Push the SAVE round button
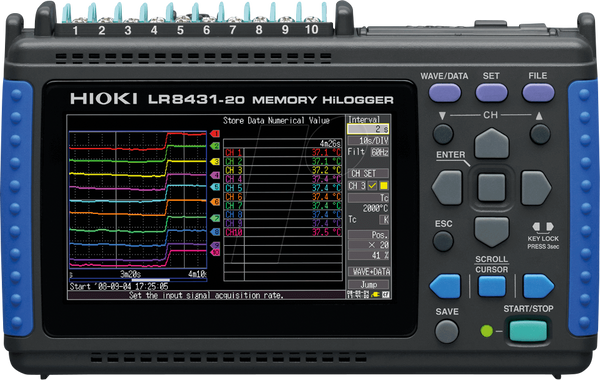This screenshot has width=600, height=380. pyautogui.click(x=447, y=331)
